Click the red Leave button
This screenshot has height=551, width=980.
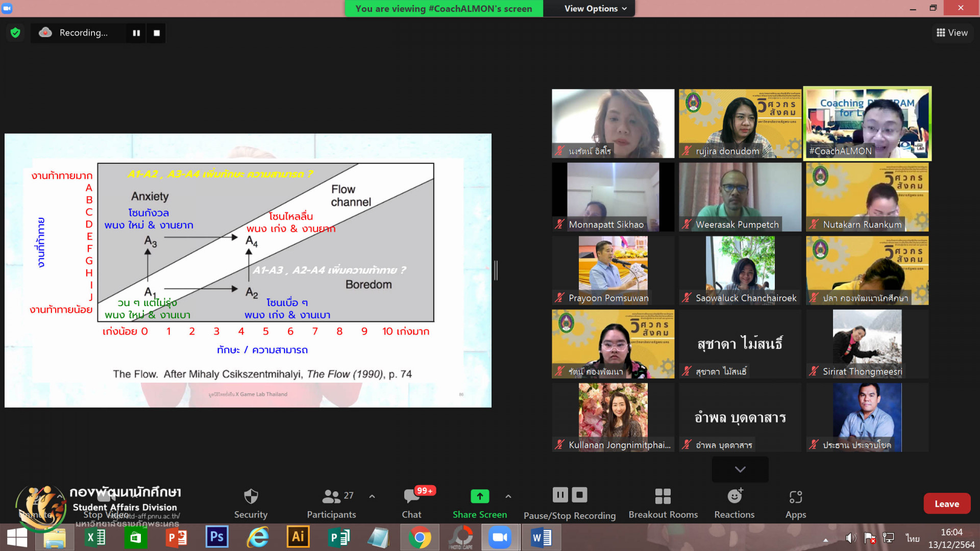pos(946,504)
